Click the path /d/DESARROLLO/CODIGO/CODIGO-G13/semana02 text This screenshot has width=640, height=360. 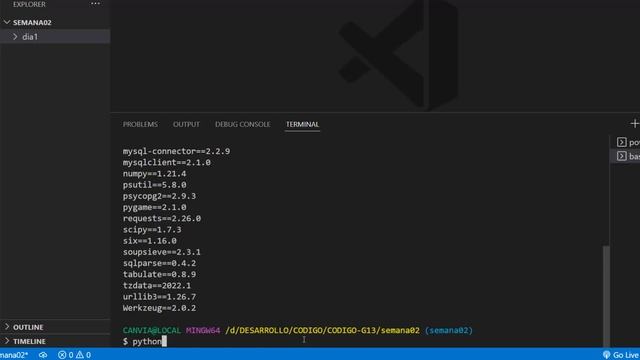pos(322,330)
